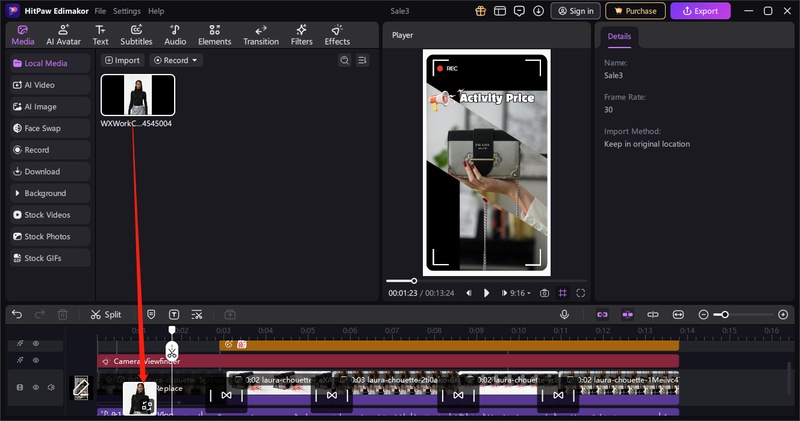Switch to the Audio tab
Image resolution: width=800 pixels, height=421 pixels.
pos(175,35)
